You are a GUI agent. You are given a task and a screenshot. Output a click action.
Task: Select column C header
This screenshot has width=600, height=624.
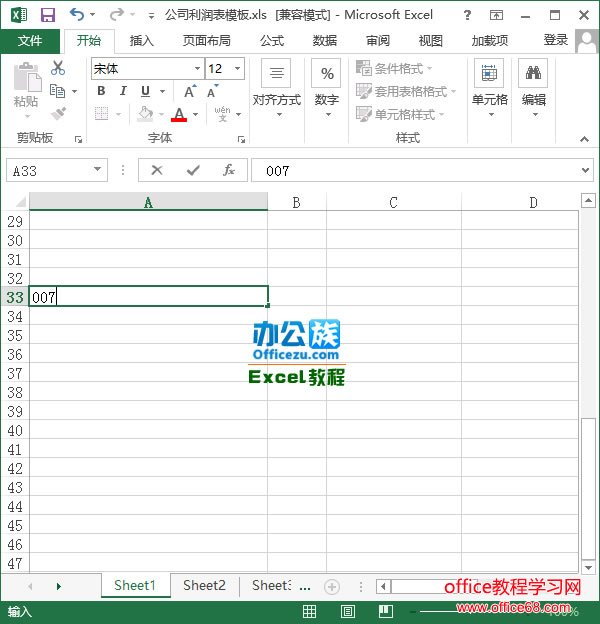394,202
